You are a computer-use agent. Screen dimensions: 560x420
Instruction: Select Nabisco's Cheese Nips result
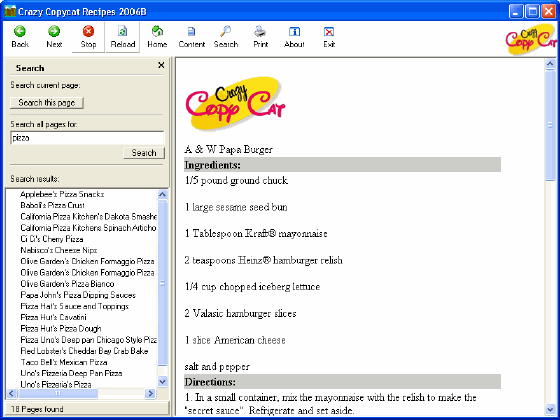tap(59, 250)
